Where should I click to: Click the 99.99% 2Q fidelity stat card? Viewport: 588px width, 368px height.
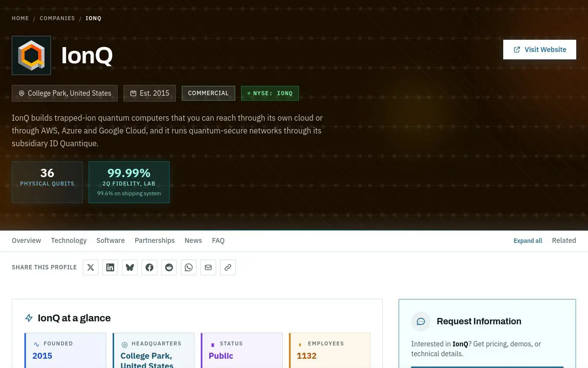(129, 182)
